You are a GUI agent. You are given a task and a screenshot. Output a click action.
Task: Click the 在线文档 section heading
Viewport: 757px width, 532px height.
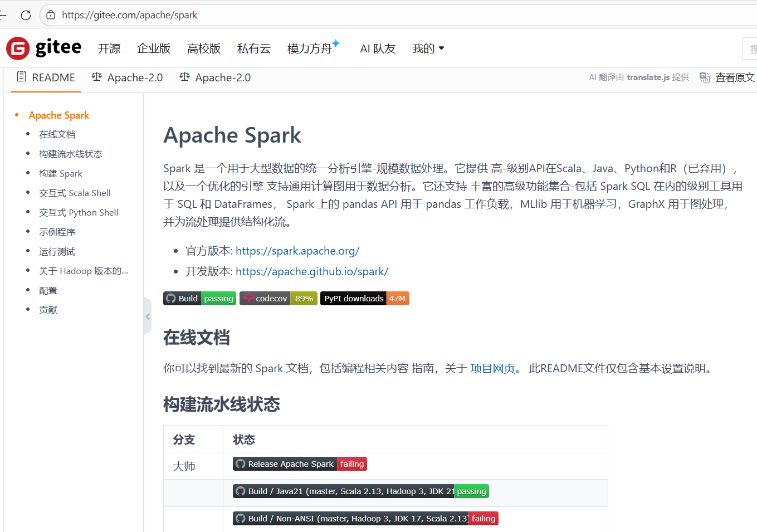coord(196,338)
